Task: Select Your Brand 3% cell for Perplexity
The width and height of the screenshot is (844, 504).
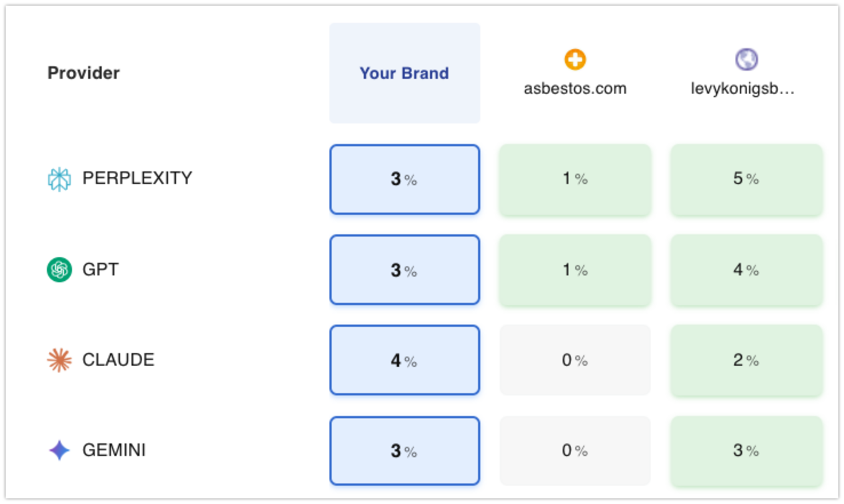Action: pyautogui.click(x=404, y=179)
